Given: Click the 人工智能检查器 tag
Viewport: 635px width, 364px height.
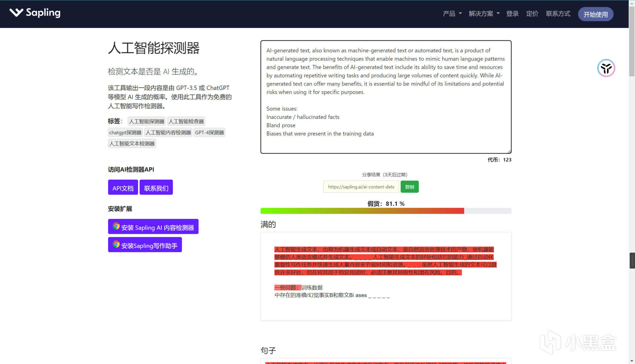Looking at the screenshot, I should pyautogui.click(x=186, y=121).
